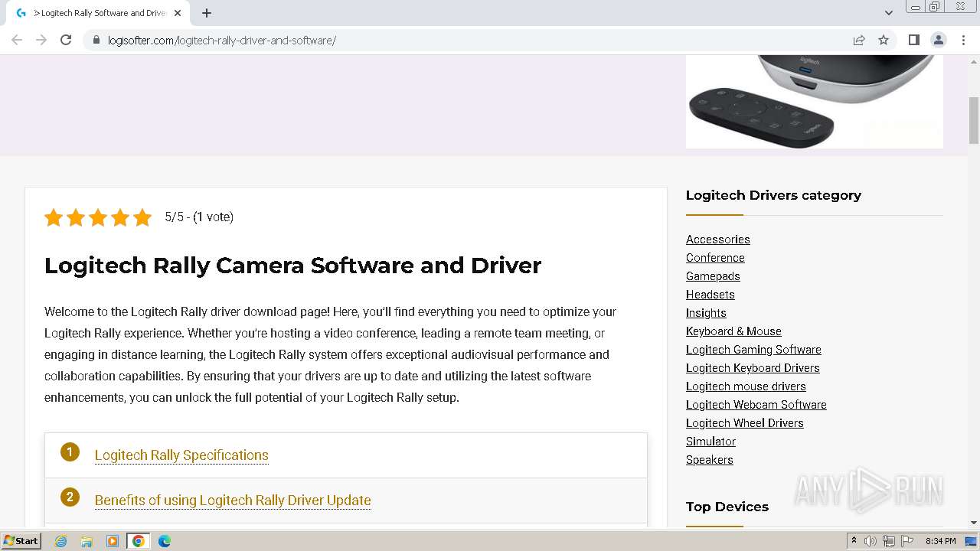This screenshot has width=980, height=551.
Task: Click the page vertical scrollbar thumb
Action: pos(974,121)
